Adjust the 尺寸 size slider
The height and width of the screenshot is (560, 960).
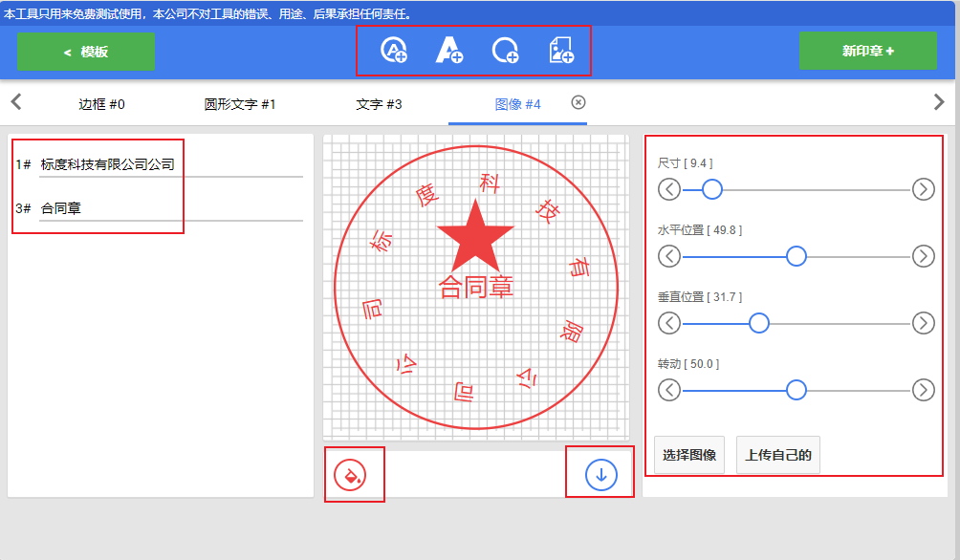710,189
